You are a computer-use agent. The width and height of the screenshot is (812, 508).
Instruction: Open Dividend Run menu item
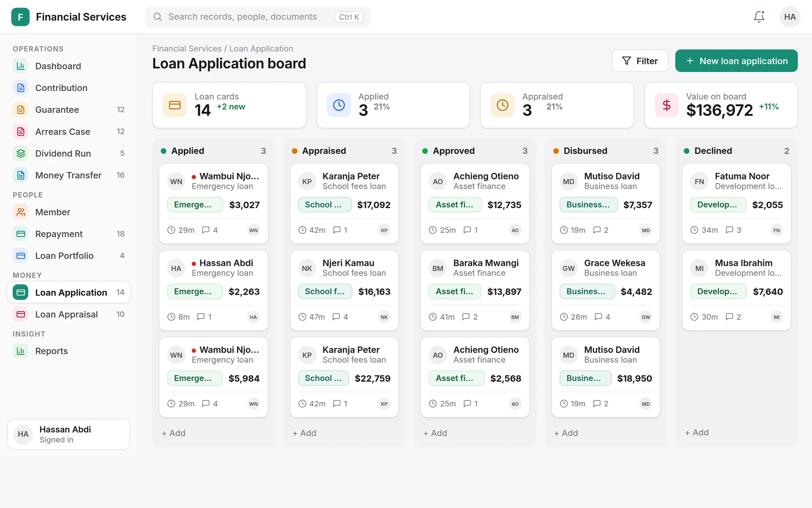point(69,153)
